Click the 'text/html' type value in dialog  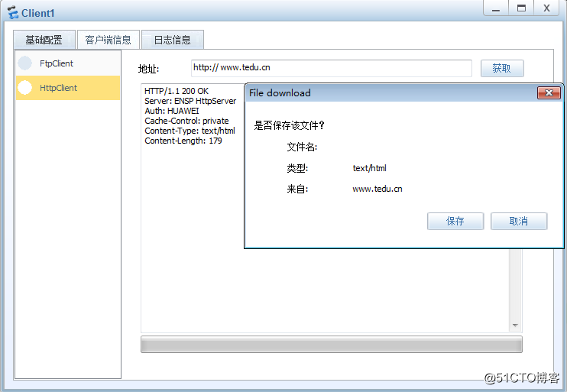pyautogui.click(x=370, y=168)
